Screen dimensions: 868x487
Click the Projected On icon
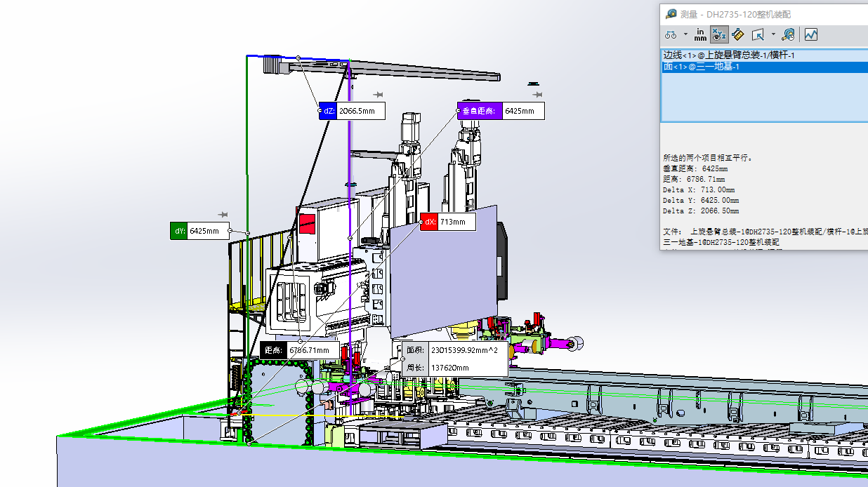click(x=758, y=34)
